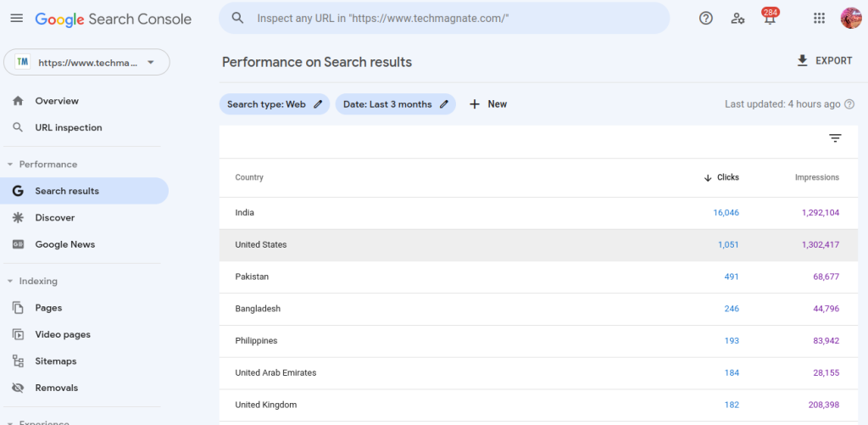Select the United Arab Emirates row
Image resolution: width=868 pixels, height=425 pixels.
click(x=538, y=373)
